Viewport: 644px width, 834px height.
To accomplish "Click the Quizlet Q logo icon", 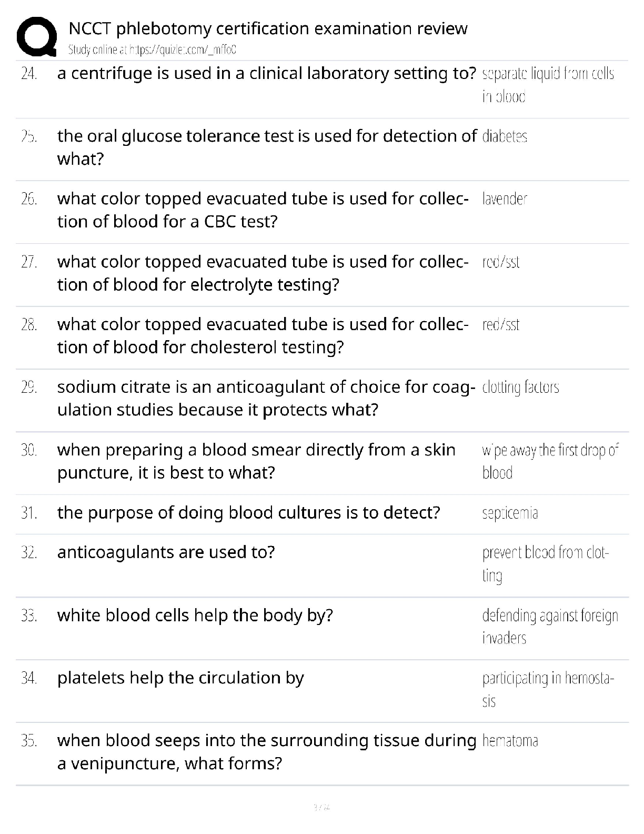I will click(36, 36).
